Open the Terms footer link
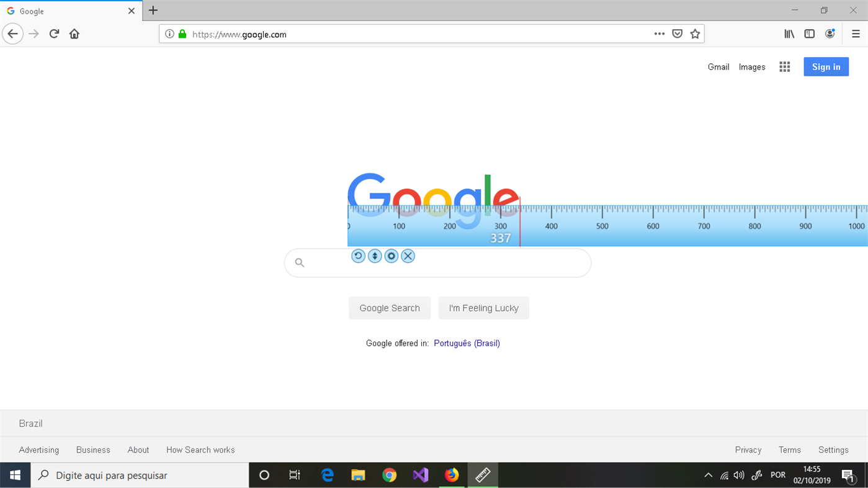Screen dimensions: 868x488 pos(790,450)
